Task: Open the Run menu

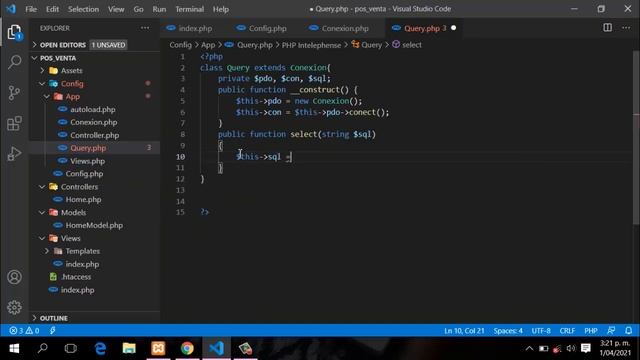Action: [159, 9]
